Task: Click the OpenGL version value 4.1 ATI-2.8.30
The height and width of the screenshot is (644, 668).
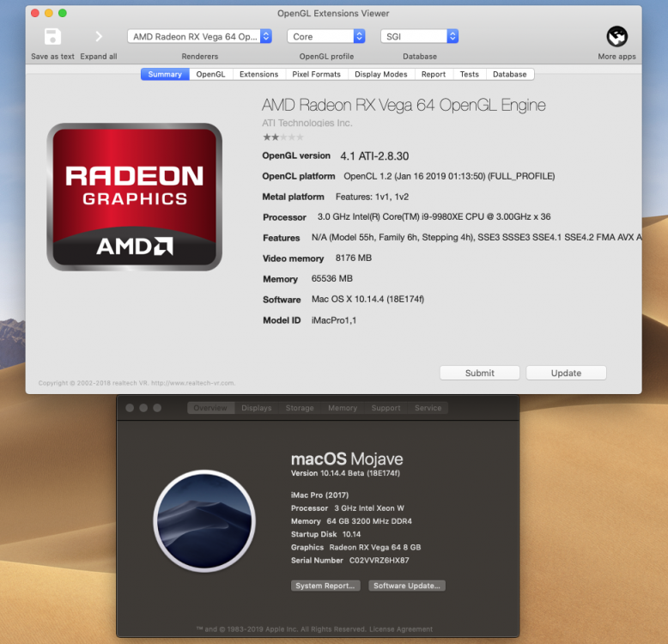Action: tap(374, 156)
